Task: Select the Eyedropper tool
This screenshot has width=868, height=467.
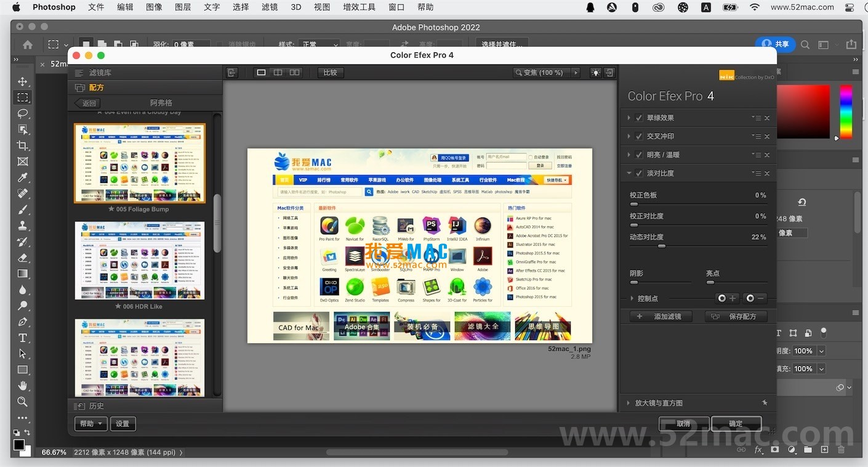Action: 23,177
